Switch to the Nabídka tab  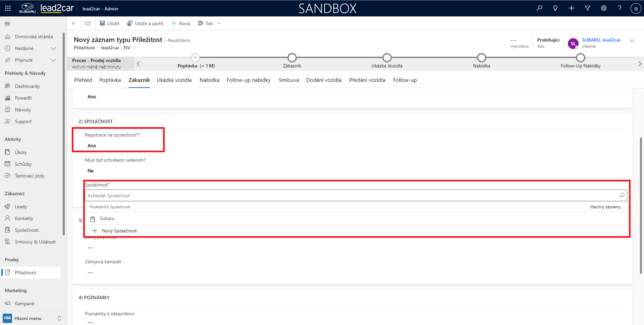coord(209,80)
